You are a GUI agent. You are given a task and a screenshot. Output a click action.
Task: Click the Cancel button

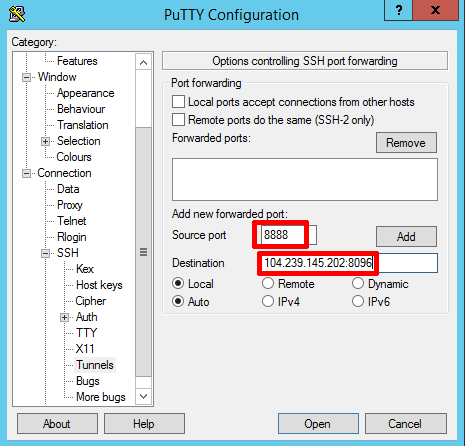point(405,424)
